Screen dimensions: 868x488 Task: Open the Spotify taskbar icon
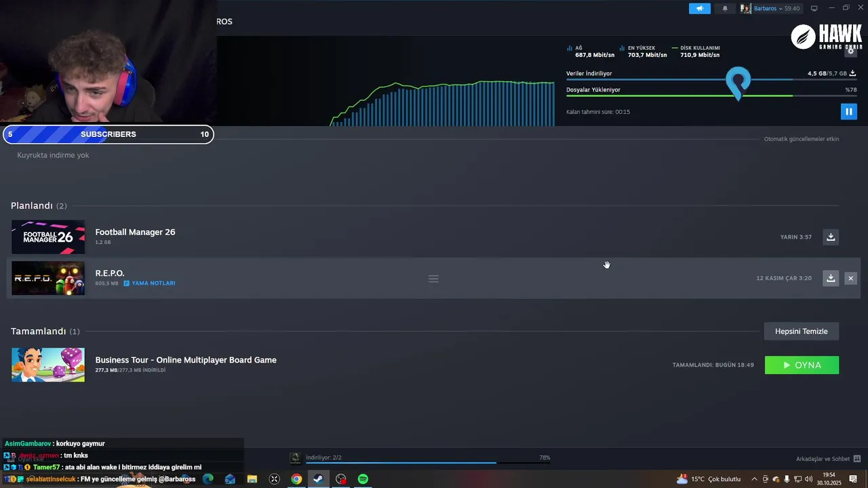click(363, 479)
